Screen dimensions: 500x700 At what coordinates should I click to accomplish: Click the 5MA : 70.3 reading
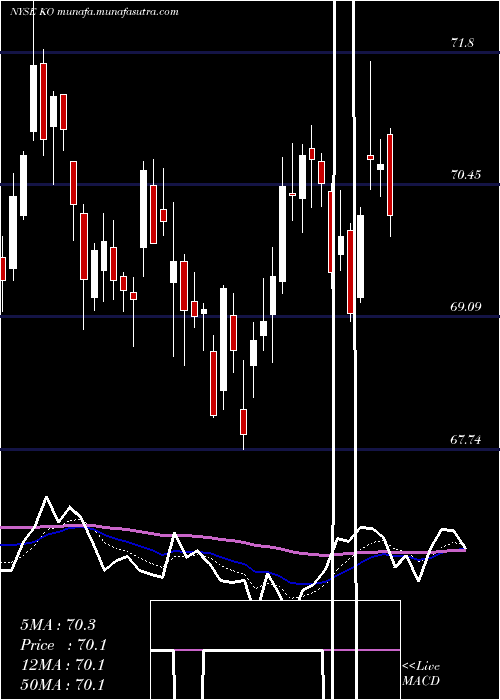[x=58, y=625]
